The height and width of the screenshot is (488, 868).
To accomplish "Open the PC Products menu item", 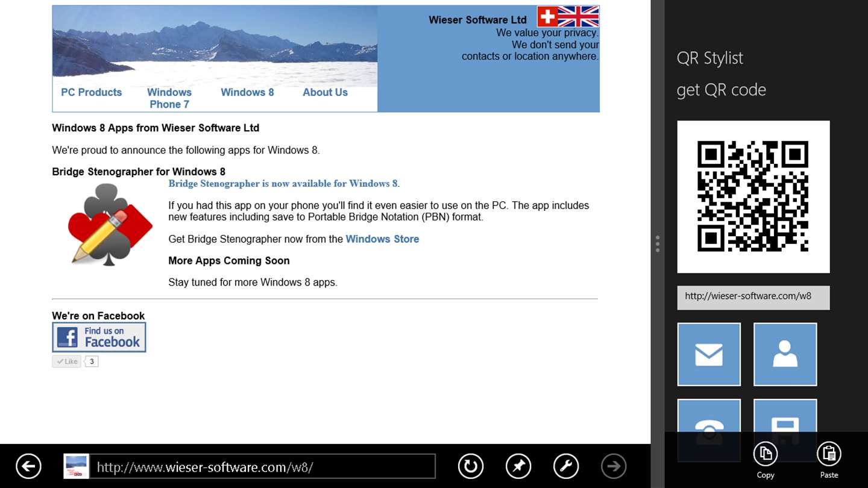I will 92,92.
